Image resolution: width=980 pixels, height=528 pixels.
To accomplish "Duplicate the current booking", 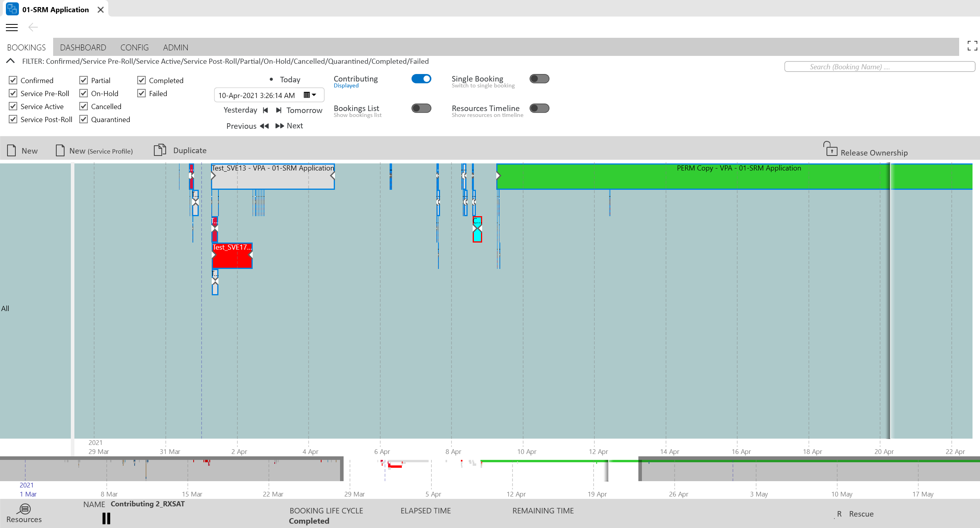I will [160, 150].
